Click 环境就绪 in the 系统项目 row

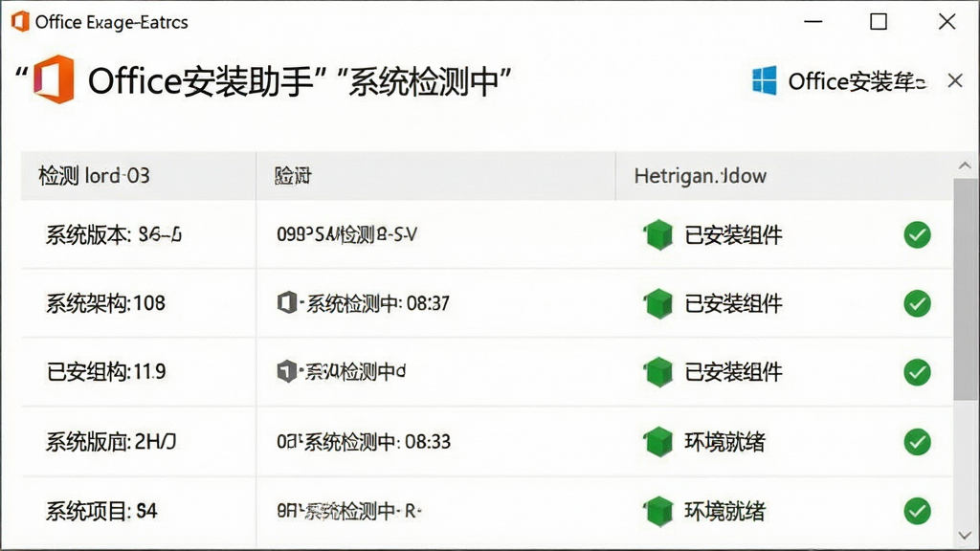click(725, 511)
